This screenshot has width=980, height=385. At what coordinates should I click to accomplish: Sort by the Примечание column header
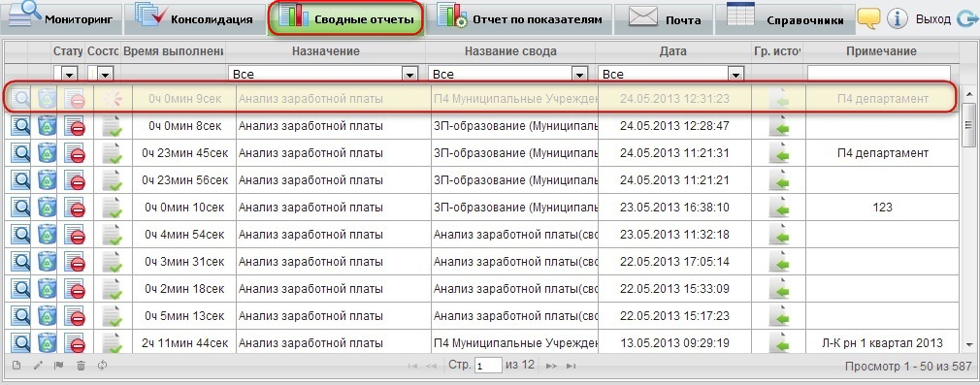point(881,51)
